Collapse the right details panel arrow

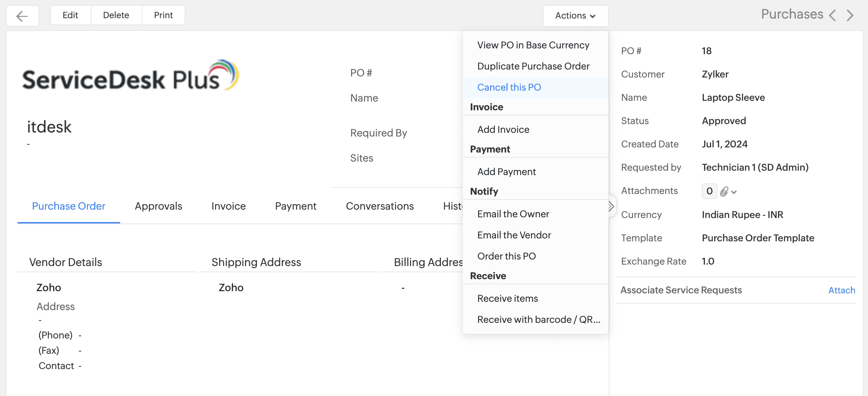coord(611,206)
